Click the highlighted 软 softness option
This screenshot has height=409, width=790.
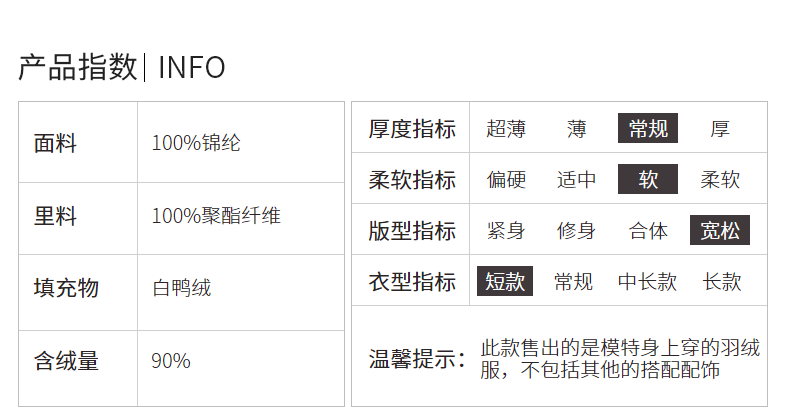pyautogui.click(x=648, y=179)
